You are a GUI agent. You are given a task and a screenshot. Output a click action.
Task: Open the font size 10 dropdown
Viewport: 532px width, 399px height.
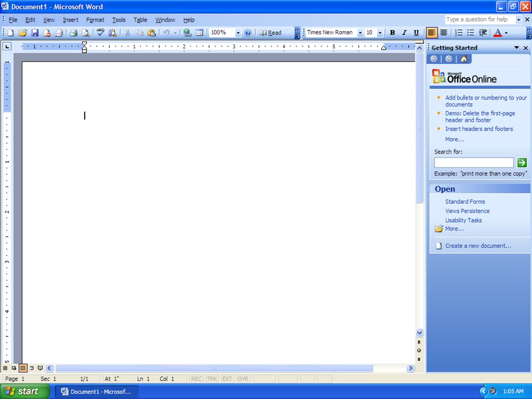pos(380,33)
